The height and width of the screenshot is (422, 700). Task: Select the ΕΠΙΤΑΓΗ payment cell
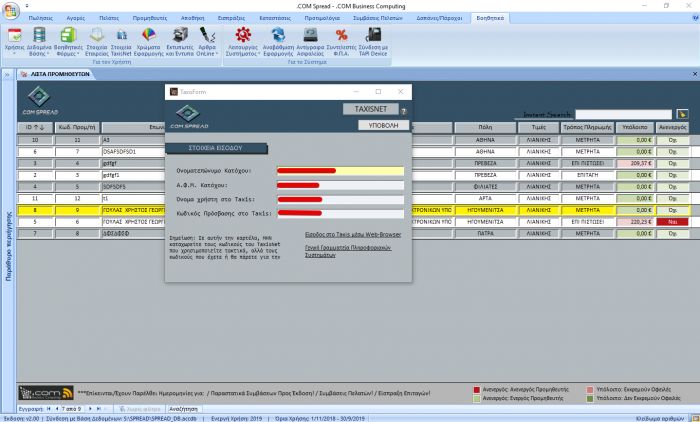tap(587, 175)
